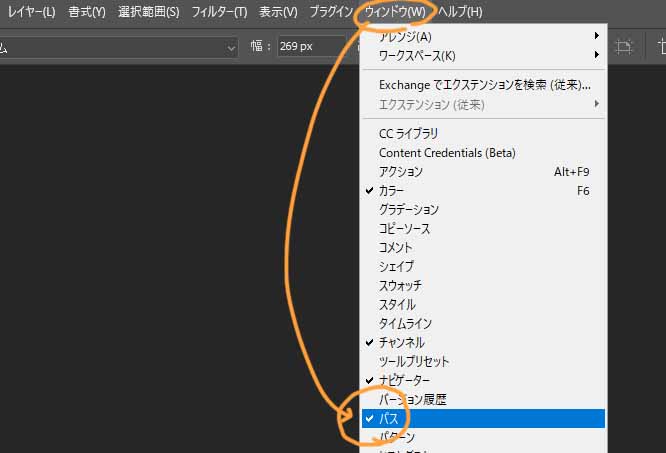Open the アクション panel entry
This screenshot has width=666, height=453.
point(400,171)
